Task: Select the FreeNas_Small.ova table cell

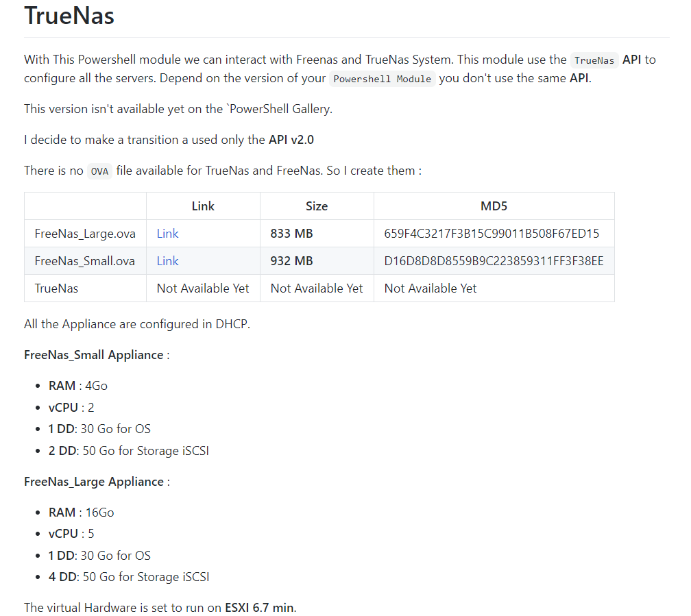Action: pyautogui.click(x=85, y=261)
